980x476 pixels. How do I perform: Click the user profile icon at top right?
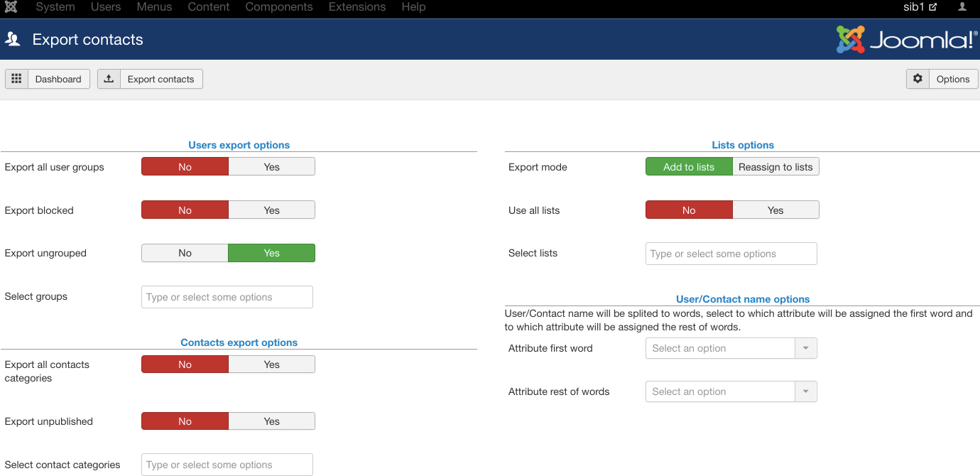(962, 7)
